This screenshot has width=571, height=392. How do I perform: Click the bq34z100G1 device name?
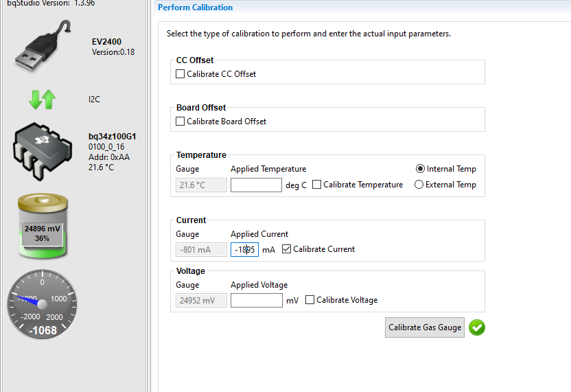click(112, 137)
